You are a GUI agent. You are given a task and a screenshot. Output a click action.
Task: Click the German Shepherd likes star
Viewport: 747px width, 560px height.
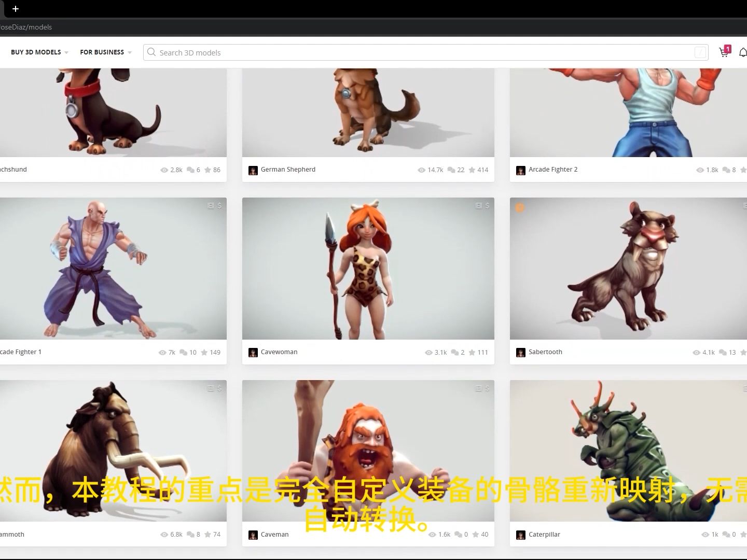[472, 170]
